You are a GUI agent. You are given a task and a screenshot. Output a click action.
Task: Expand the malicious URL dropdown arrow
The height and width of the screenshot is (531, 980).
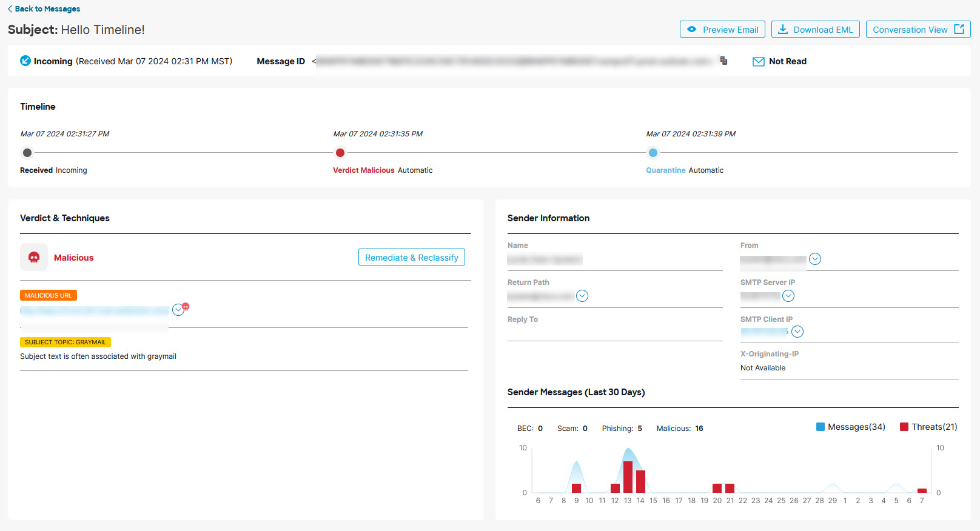(x=178, y=310)
